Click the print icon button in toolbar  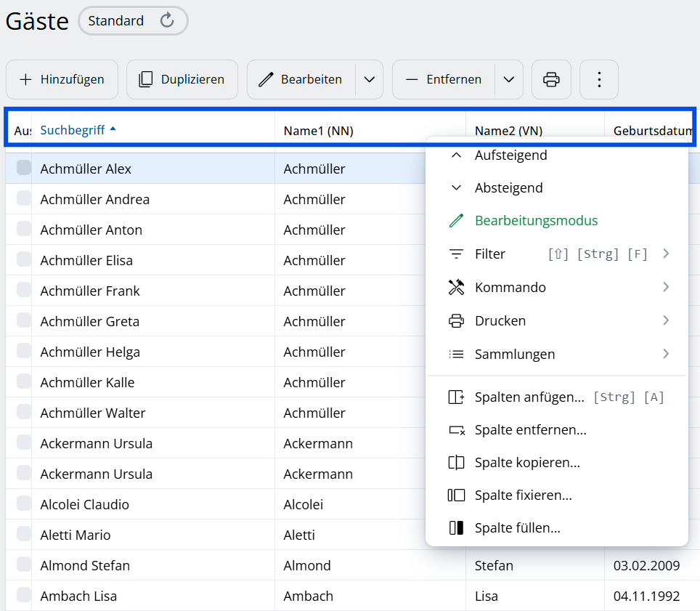click(551, 79)
